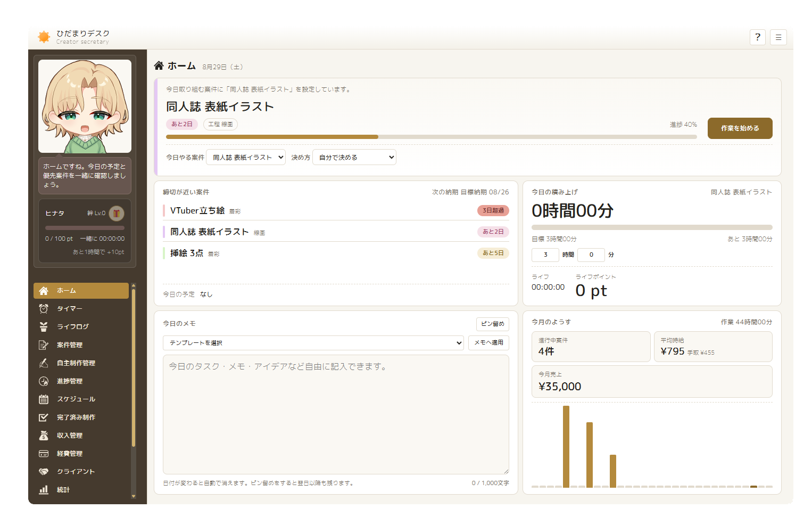Click the あと2日 badge under project title
This screenshot has height=525, width=812.
tap(182, 124)
